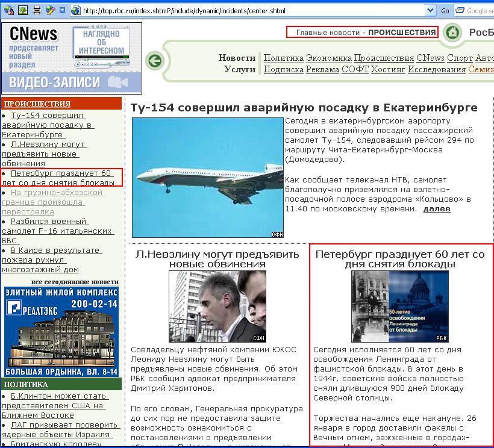Click the image display toolbar icon
494x448 pixels.
[23, 10]
